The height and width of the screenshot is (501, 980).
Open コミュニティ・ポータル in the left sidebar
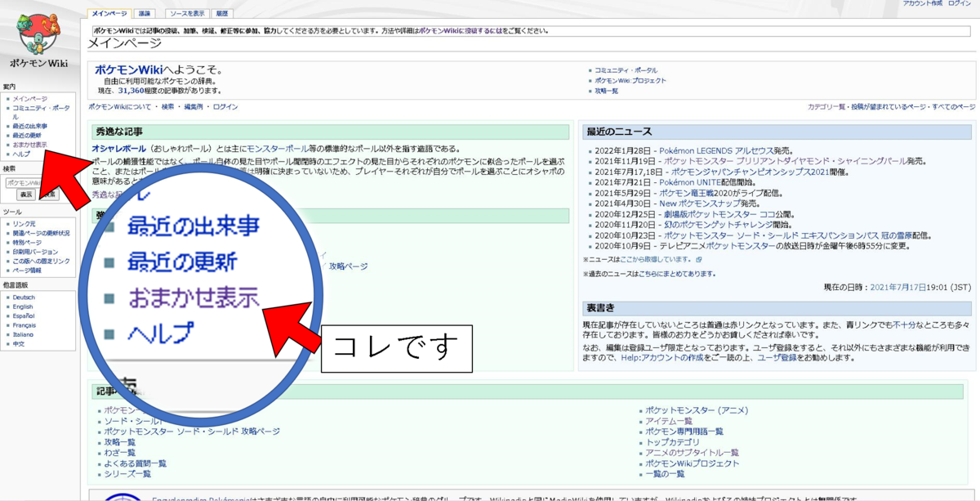[x=41, y=112]
